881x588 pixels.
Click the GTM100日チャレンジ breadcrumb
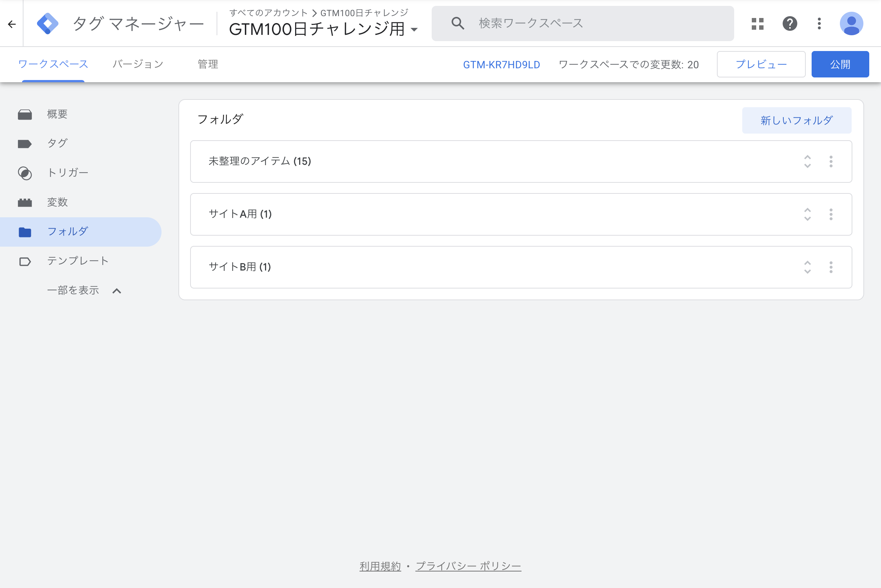364,13
